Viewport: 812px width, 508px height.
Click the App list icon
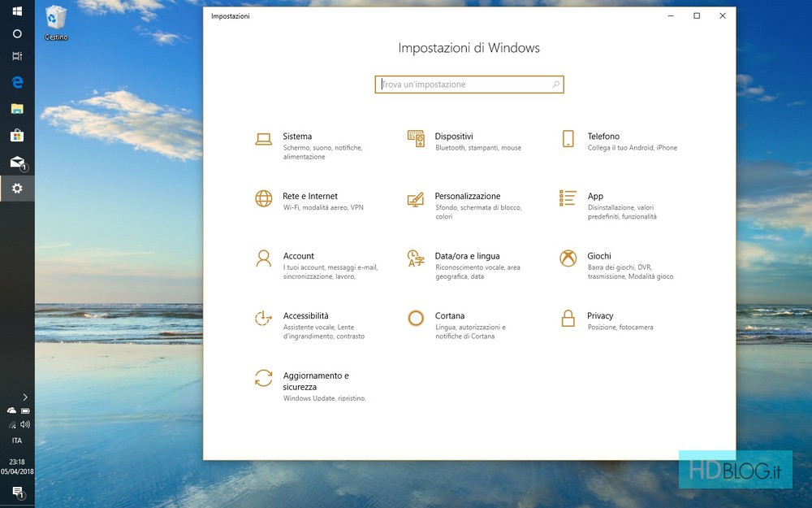pos(568,198)
